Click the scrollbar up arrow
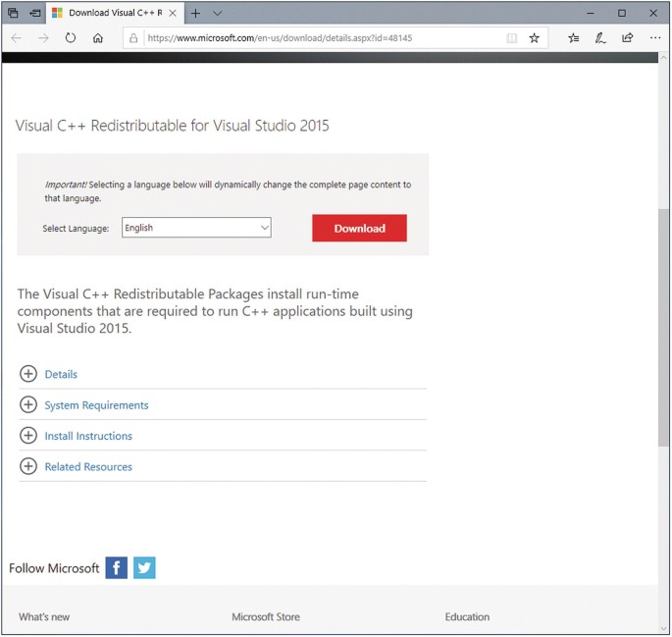Image resolution: width=672 pixels, height=637 pixels. tap(664, 58)
